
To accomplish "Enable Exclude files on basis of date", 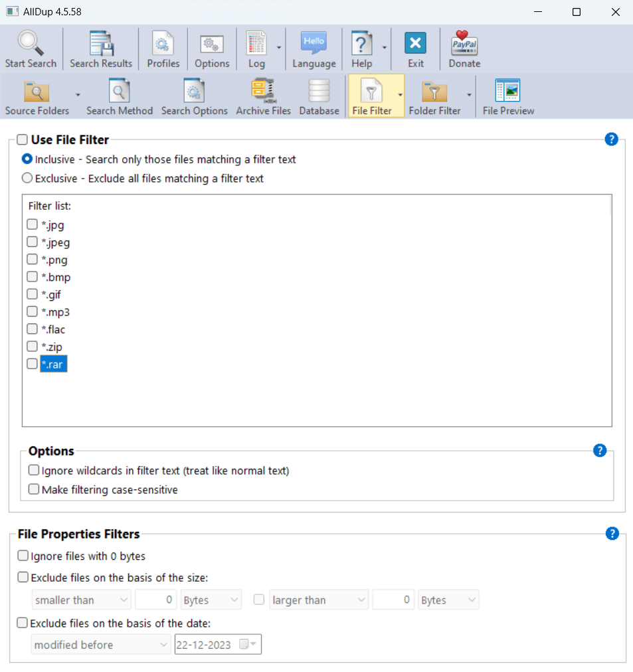I will 23,623.
